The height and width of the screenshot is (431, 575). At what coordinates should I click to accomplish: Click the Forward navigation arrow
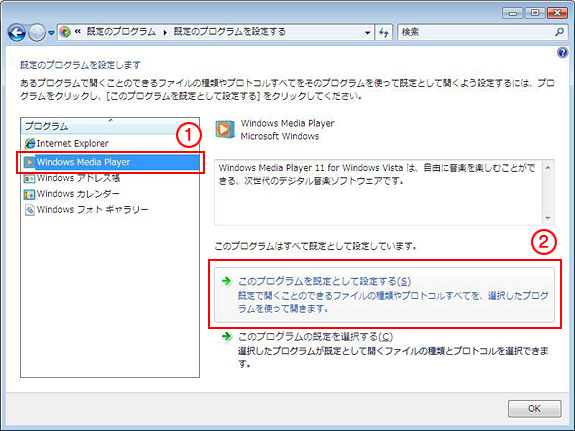click(37, 33)
